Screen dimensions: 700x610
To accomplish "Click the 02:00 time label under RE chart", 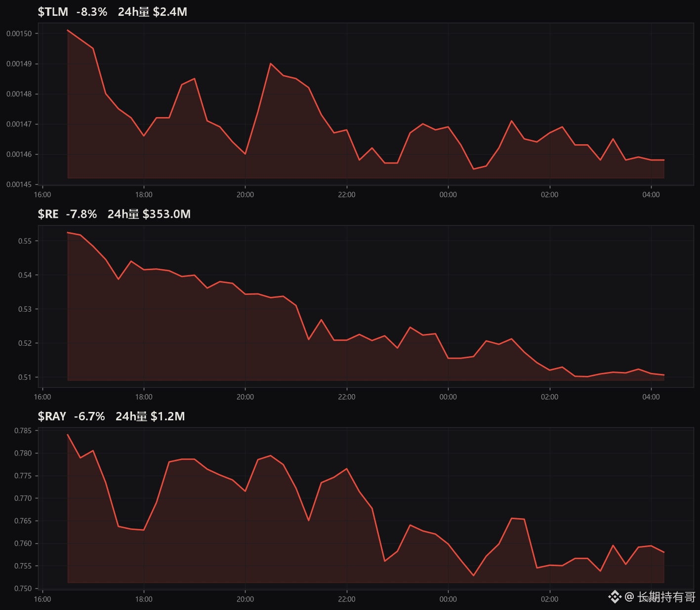I will coord(549,397).
